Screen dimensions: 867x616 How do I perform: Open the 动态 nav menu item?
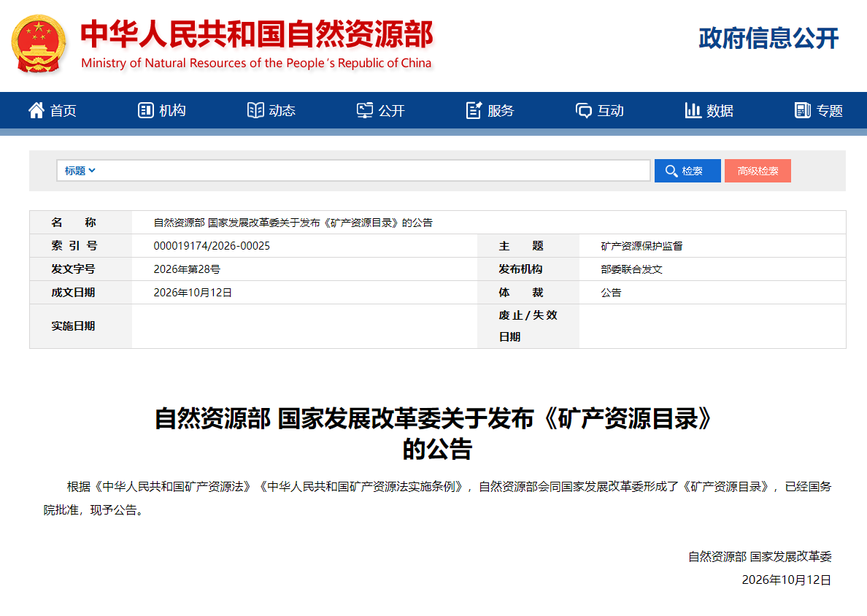[271, 111]
